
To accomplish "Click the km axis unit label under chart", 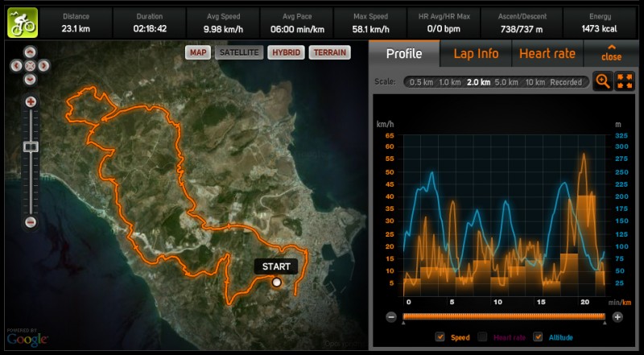I will pos(627,303).
